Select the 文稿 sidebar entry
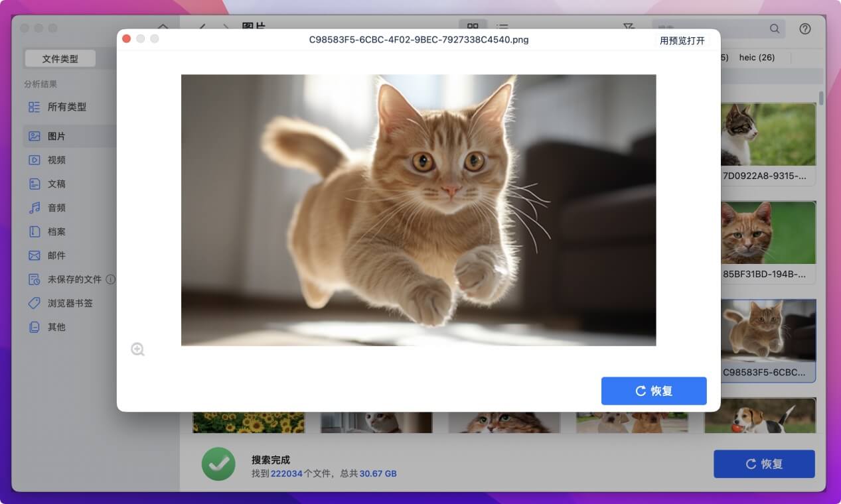This screenshot has height=504, width=841. point(56,183)
